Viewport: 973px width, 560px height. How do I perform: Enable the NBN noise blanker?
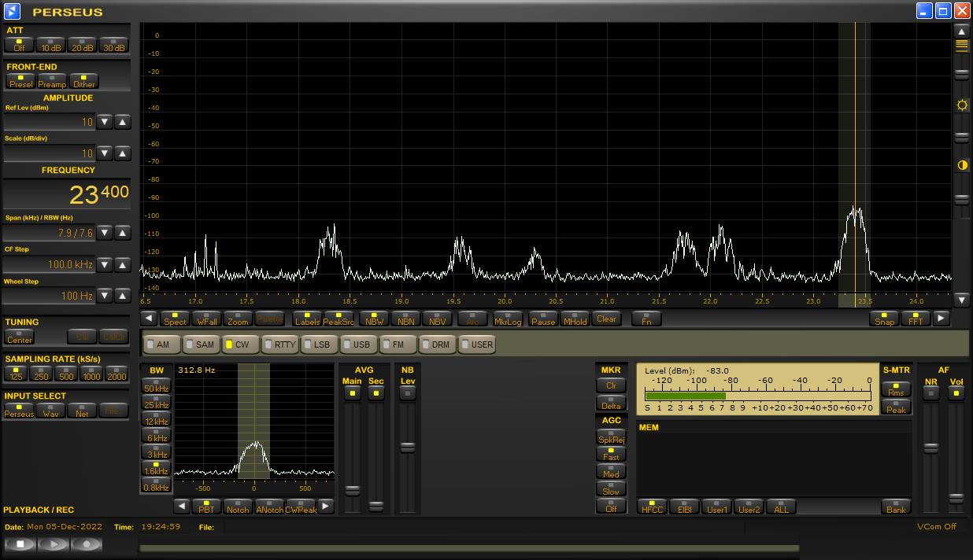(406, 319)
